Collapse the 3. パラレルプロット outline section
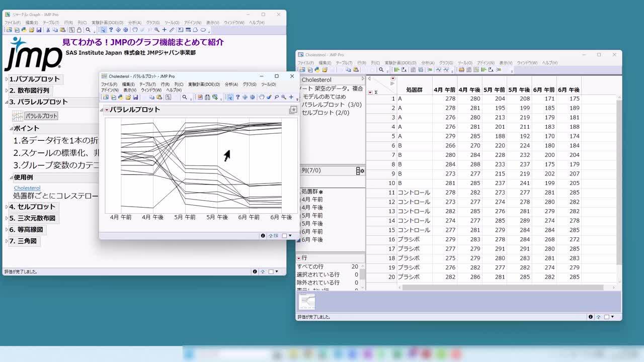This screenshot has height=362, width=644. pos(7,102)
